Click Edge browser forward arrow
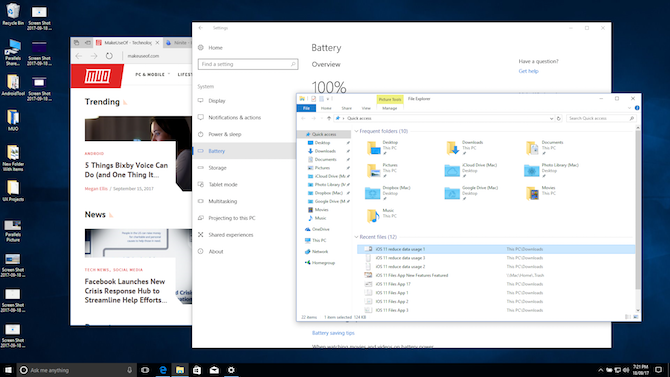 (94, 56)
